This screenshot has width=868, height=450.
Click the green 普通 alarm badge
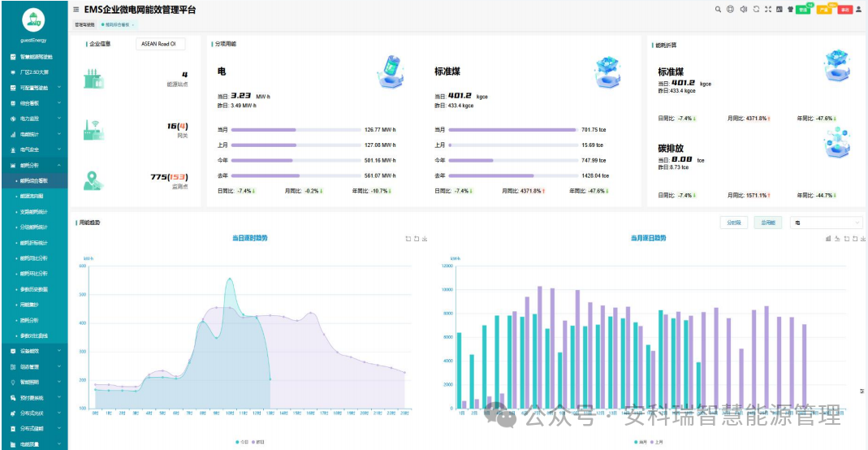click(802, 10)
